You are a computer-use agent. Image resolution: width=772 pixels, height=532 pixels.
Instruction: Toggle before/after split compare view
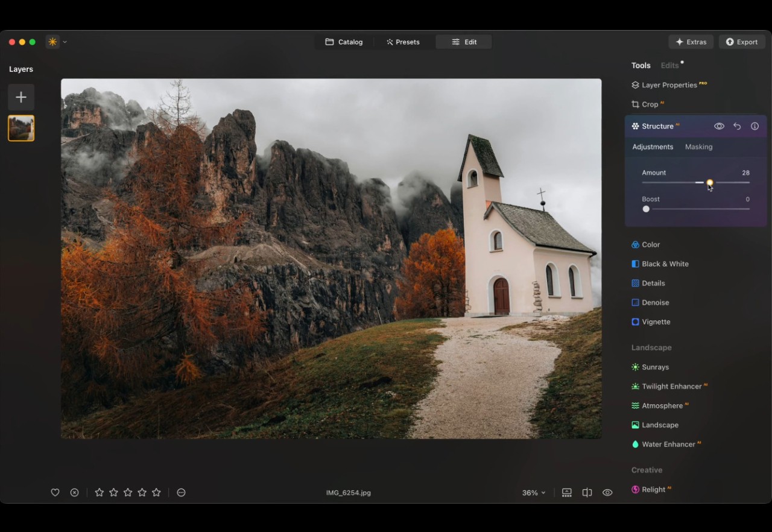587,492
